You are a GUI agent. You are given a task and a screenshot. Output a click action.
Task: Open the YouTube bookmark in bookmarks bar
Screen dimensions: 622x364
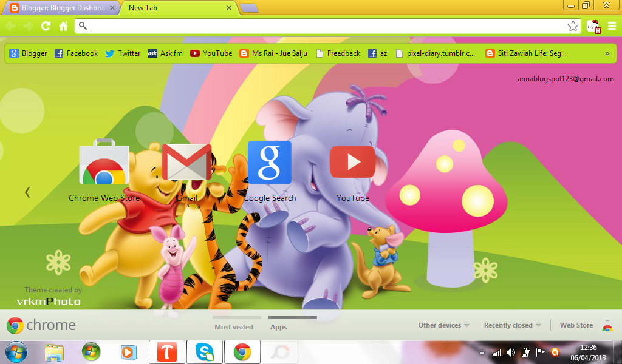click(211, 53)
